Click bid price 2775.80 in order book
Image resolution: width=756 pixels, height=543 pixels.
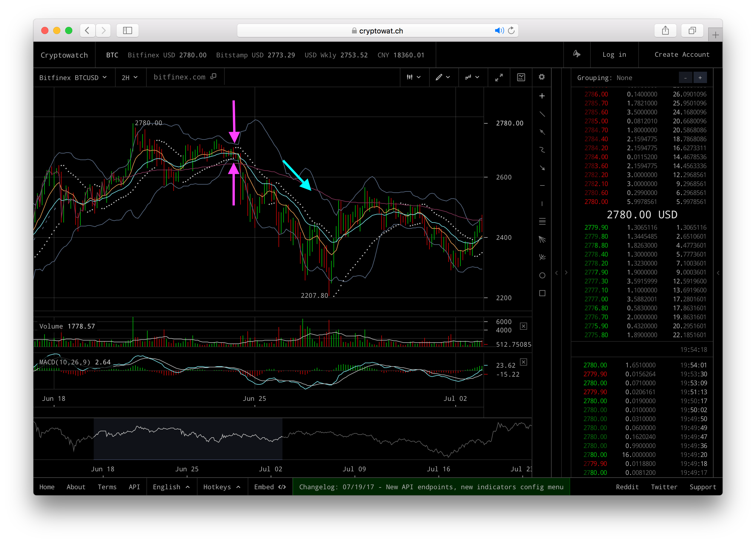point(596,335)
